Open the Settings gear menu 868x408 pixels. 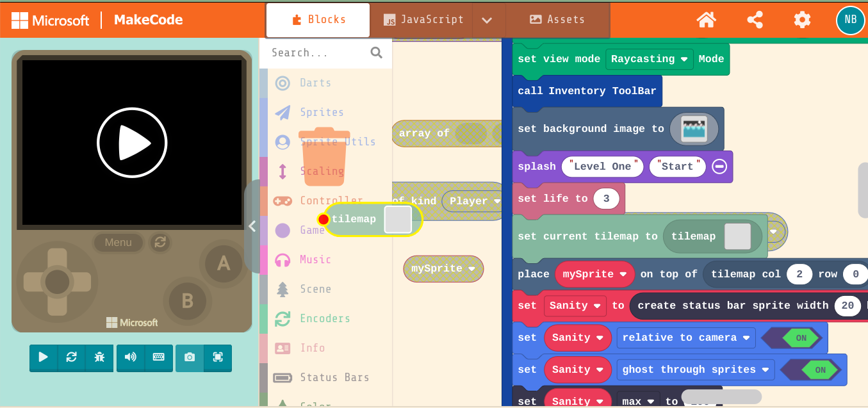(802, 20)
